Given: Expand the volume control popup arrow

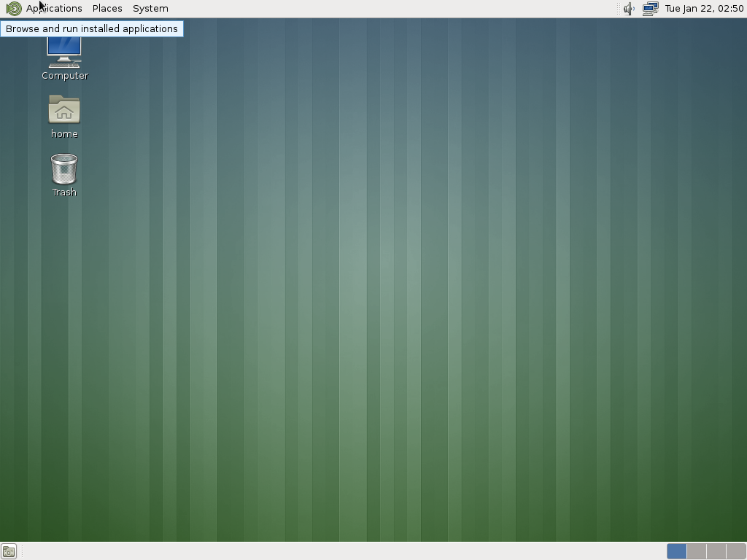Looking at the screenshot, I should click(635, 9).
